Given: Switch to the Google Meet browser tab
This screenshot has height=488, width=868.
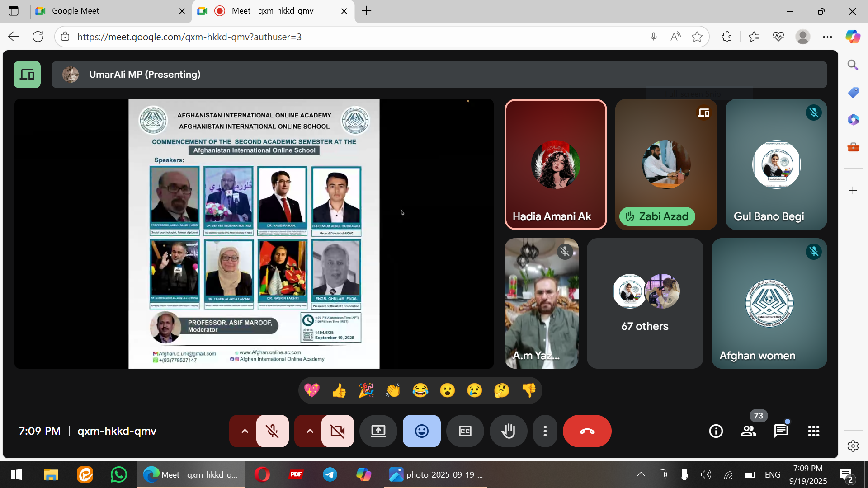Looking at the screenshot, I should pos(108,11).
